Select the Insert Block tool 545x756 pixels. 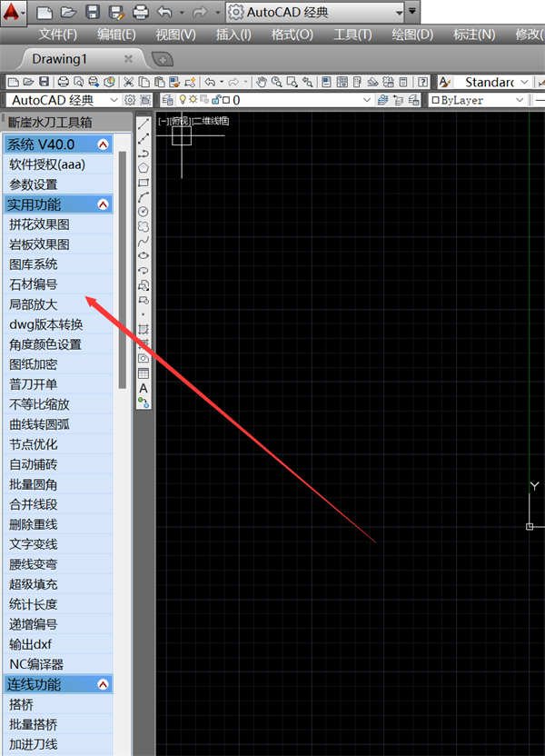(x=144, y=285)
